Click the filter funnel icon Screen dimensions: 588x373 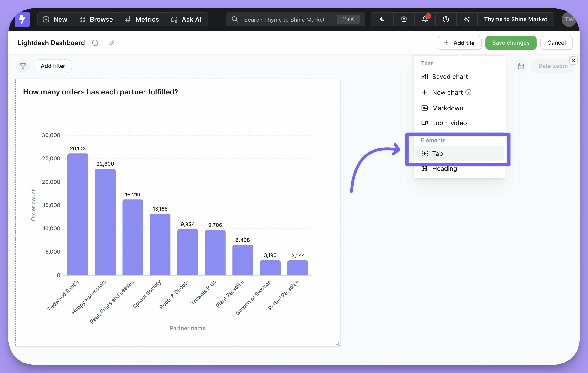click(x=23, y=66)
